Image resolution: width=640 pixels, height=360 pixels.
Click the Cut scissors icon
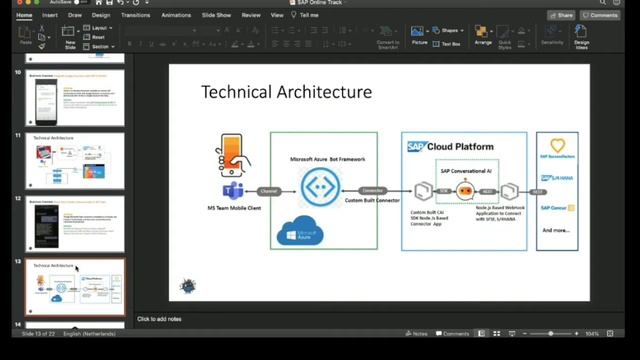(42, 28)
